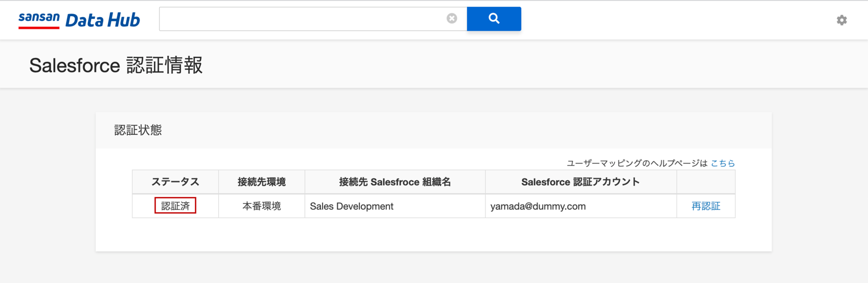Click the Salesforce 認証情報 page heading
Screen dimensions: 868x283
[116, 65]
